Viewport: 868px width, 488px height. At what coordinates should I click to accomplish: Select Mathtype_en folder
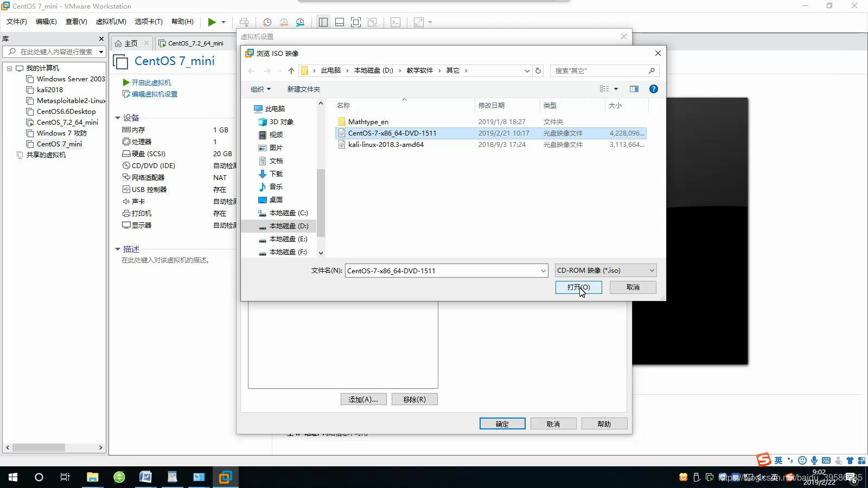tap(368, 122)
